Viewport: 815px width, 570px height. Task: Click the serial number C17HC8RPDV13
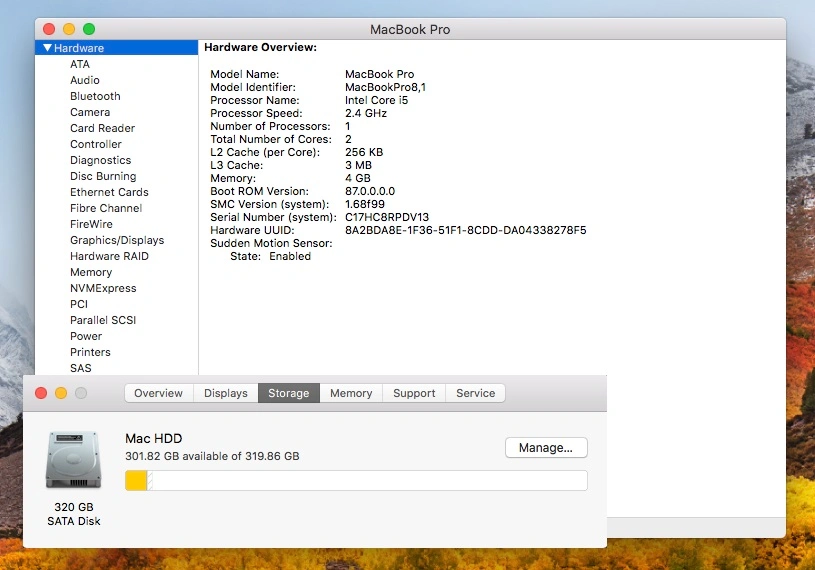click(x=387, y=217)
